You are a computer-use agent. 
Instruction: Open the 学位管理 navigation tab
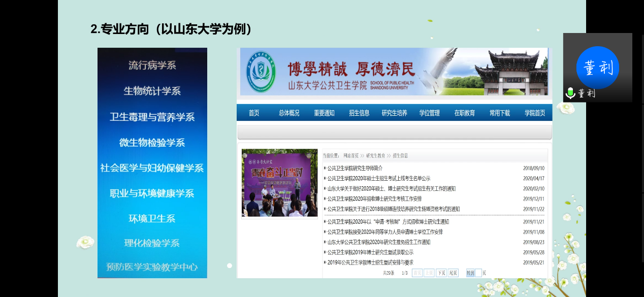[x=430, y=113]
